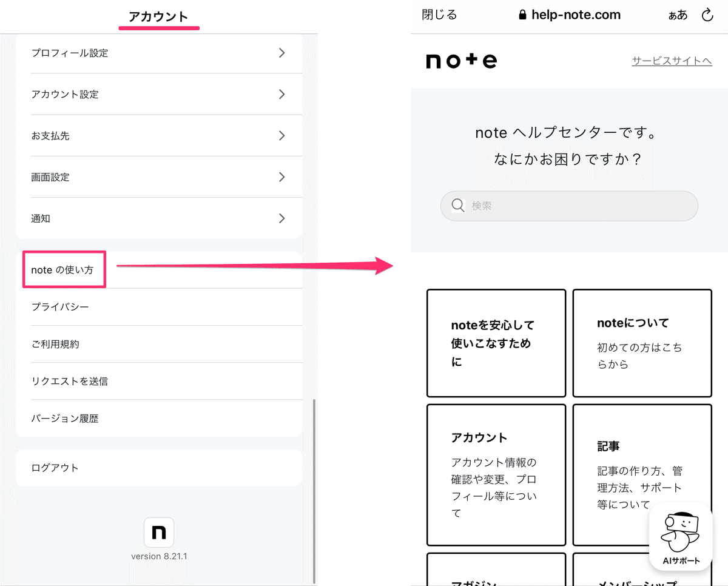Click magnifier icon in search box
This screenshot has height=586, width=728.
(459, 206)
